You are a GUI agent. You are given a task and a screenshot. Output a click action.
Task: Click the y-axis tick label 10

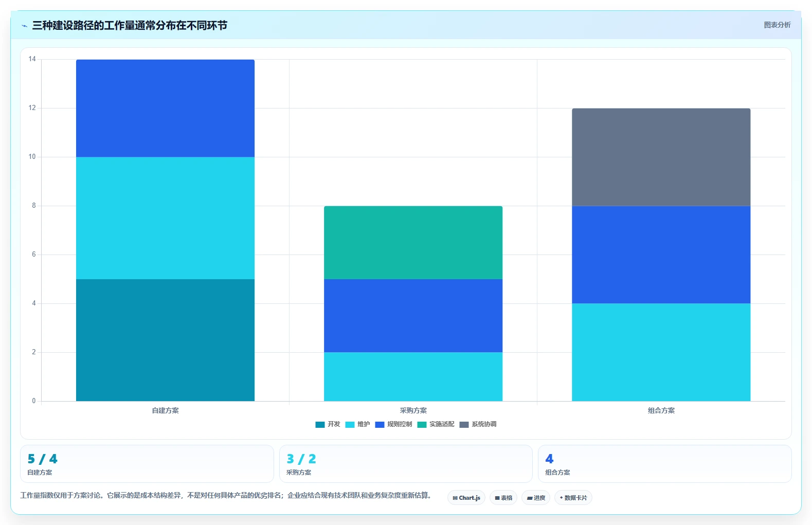(32, 157)
